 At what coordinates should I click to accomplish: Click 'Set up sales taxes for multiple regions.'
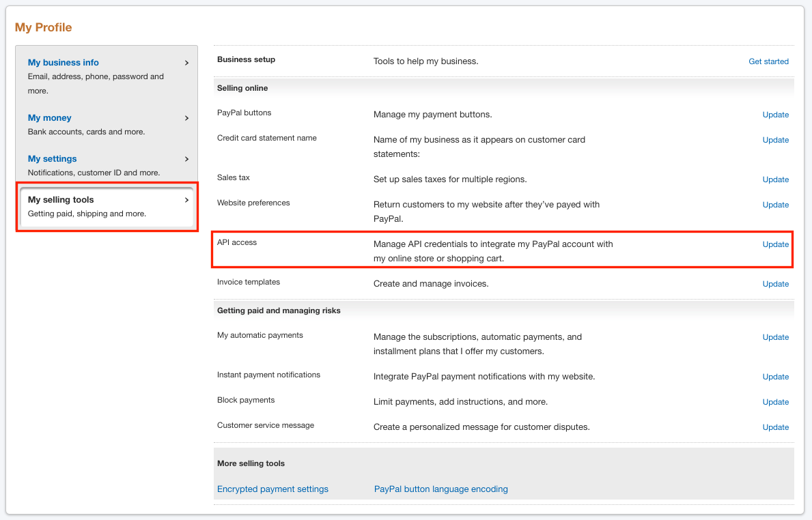click(450, 179)
